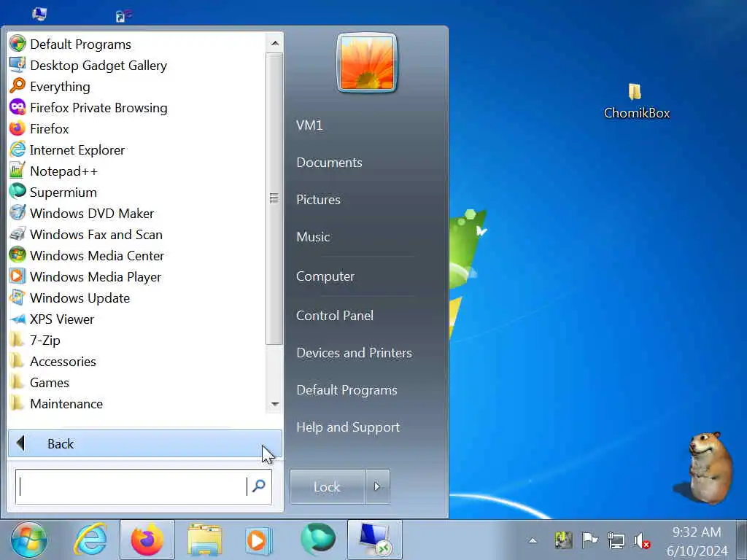Select the computer desktop icon at top

[x=39, y=13]
